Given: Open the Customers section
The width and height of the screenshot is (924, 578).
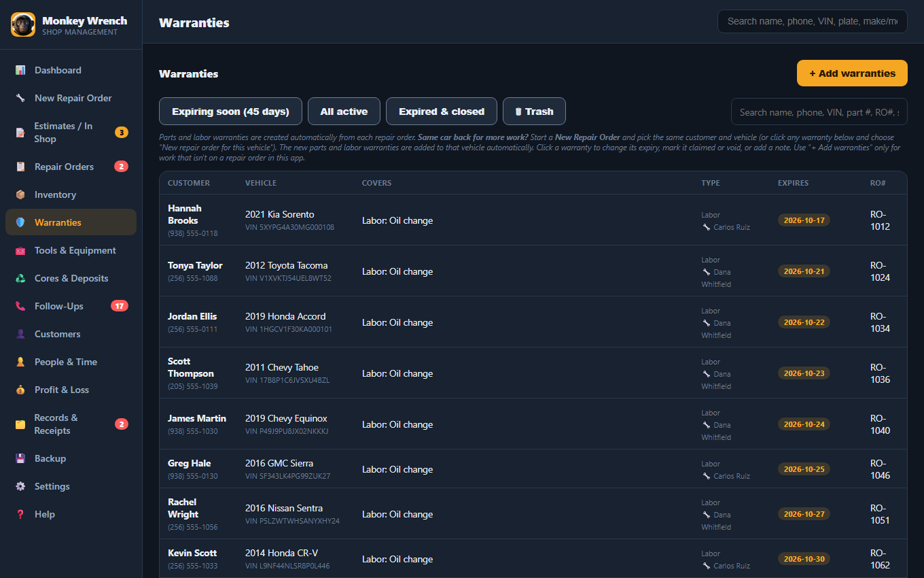Looking at the screenshot, I should 71,334.
